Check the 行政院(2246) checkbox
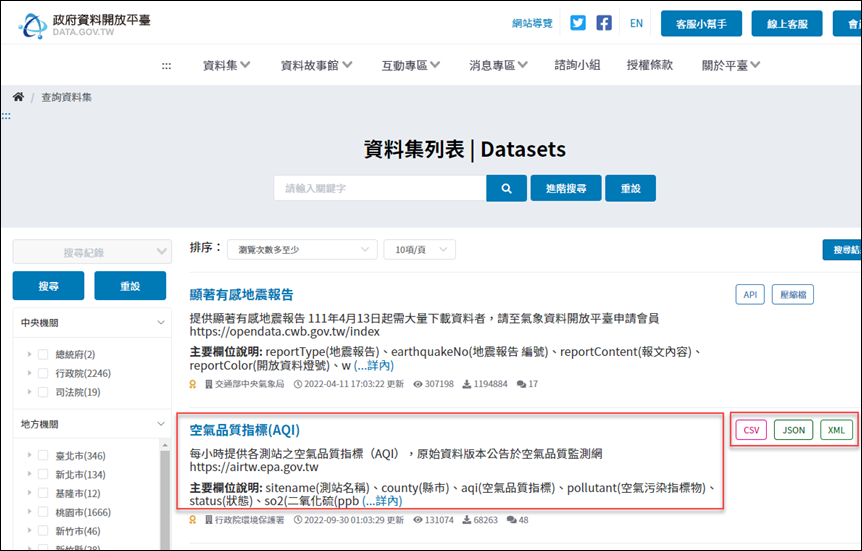This screenshot has width=862, height=551. point(43,373)
